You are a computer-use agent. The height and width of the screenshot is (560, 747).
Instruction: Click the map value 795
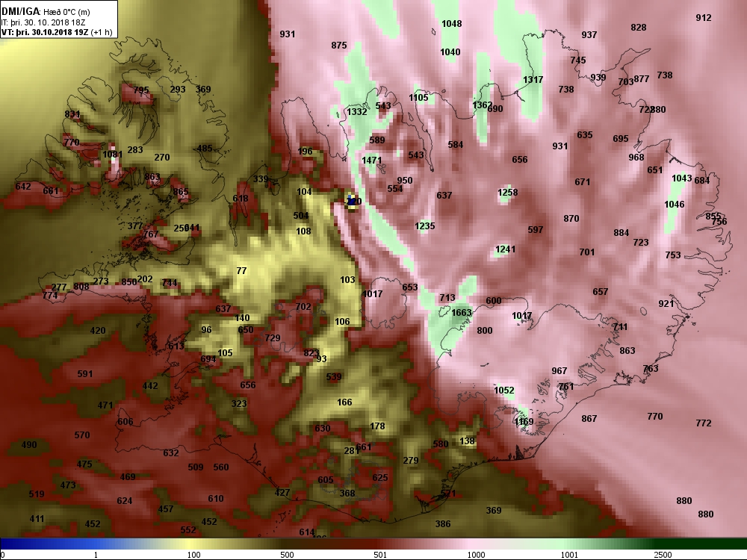141,90
